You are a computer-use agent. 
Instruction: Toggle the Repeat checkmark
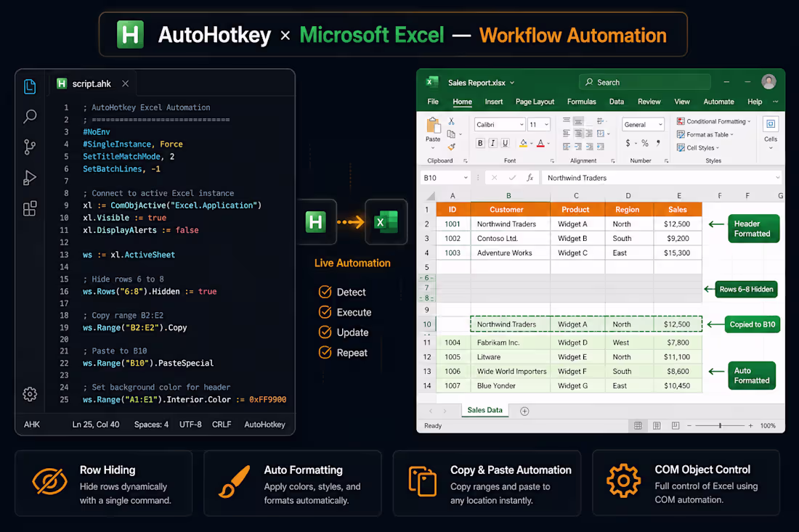[325, 352]
